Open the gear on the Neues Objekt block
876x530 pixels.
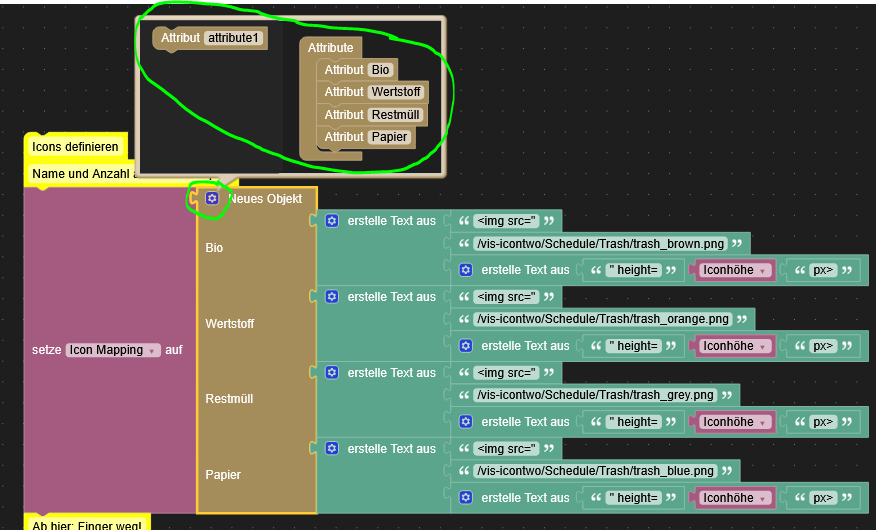coord(211,199)
